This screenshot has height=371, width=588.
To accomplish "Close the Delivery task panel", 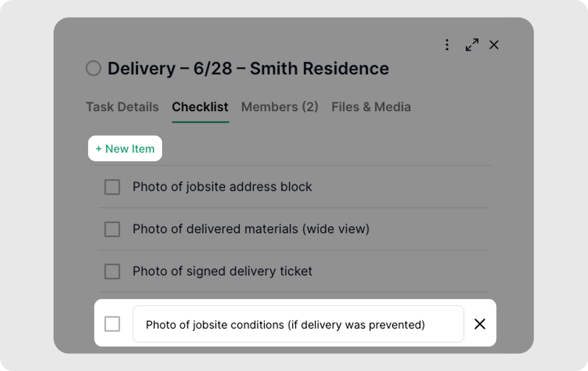I will [494, 45].
